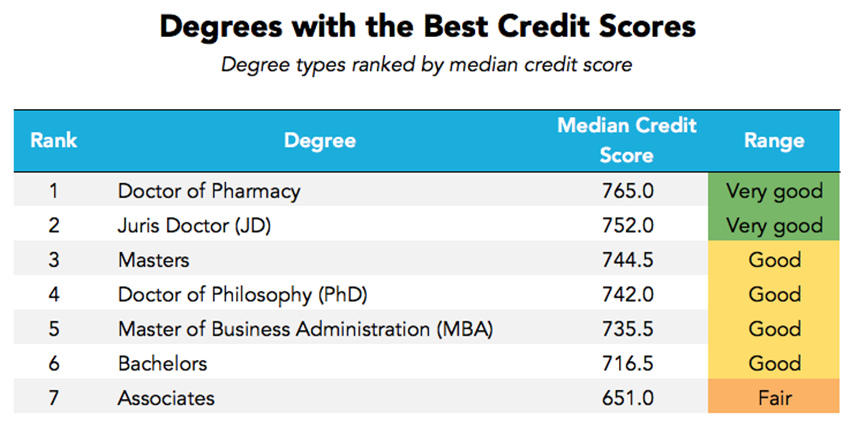Click the orange Fair range cell

click(774, 397)
